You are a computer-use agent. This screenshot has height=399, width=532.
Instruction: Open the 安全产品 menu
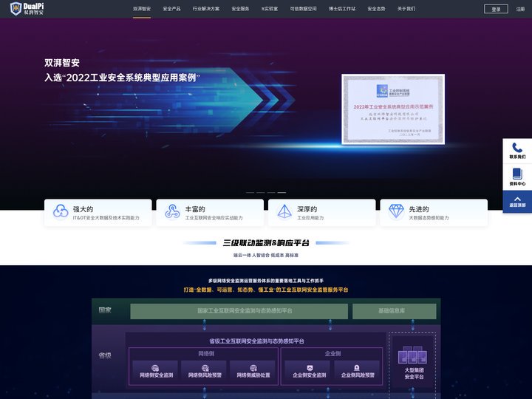171,9
